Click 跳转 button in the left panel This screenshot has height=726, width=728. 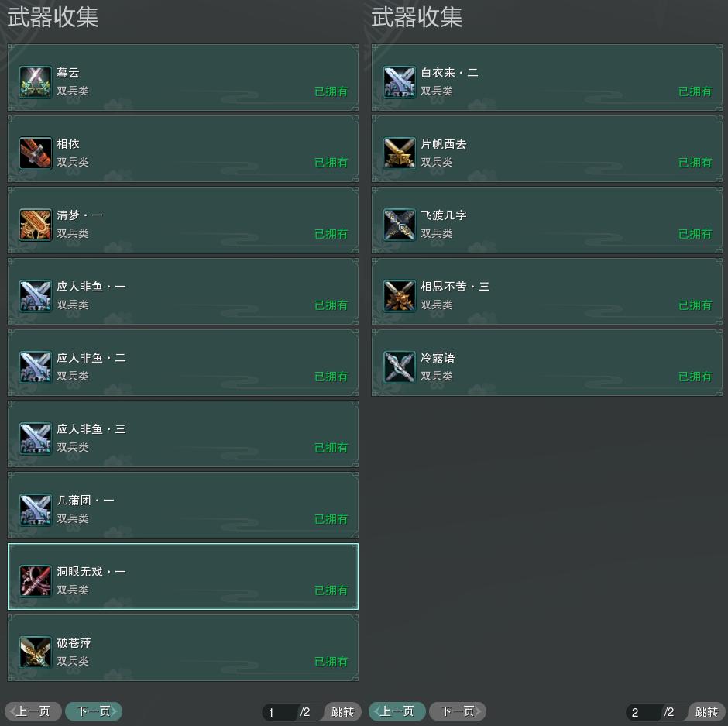point(342,711)
